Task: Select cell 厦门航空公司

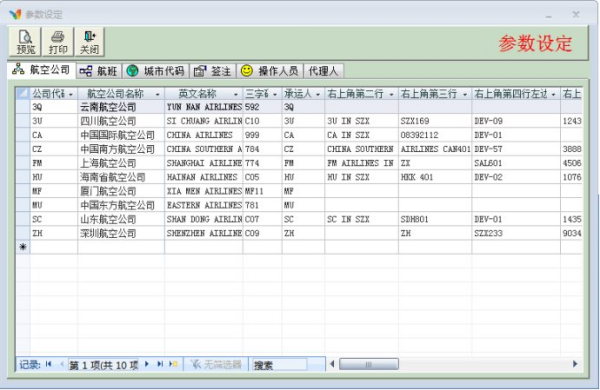Action: (x=121, y=191)
